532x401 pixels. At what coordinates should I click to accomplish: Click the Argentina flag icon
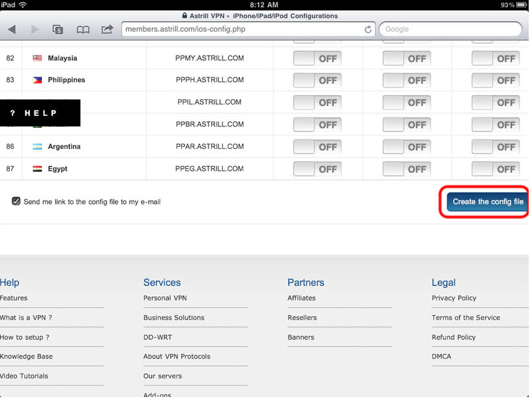click(37, 146)
